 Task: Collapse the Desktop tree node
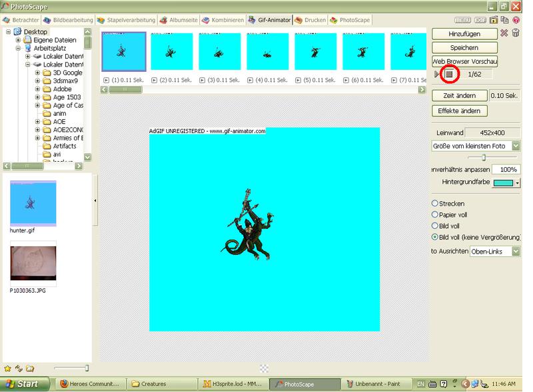[x=8, y=31]
